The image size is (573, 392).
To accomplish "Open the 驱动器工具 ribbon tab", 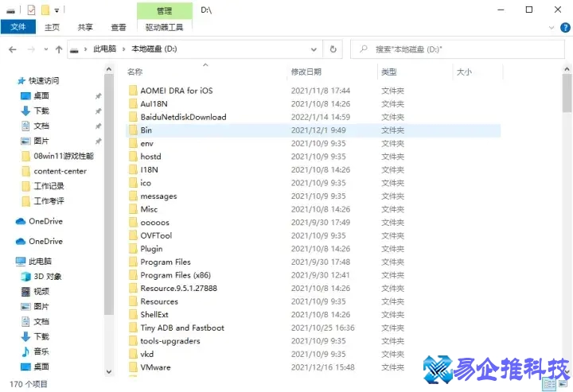I will [165, 27].
